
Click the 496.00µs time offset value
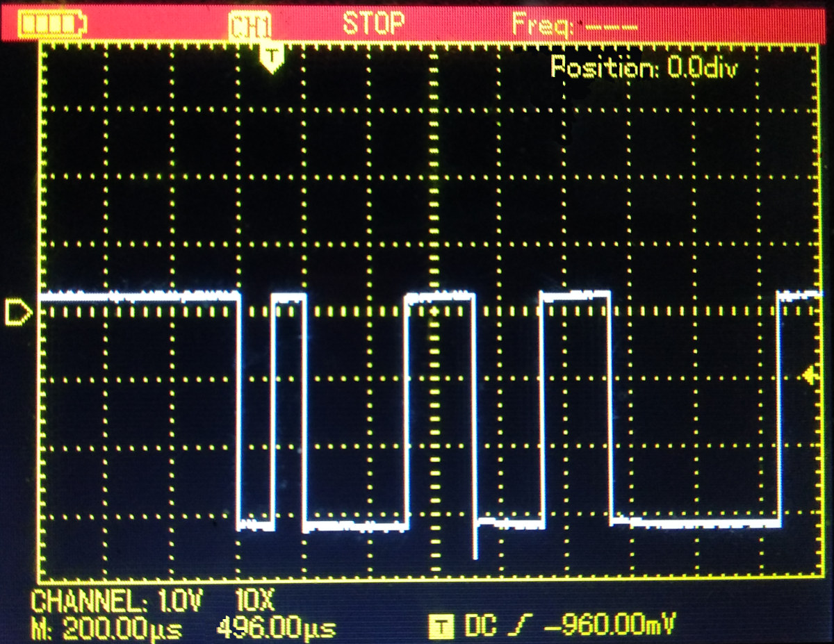tap(276, 629)
